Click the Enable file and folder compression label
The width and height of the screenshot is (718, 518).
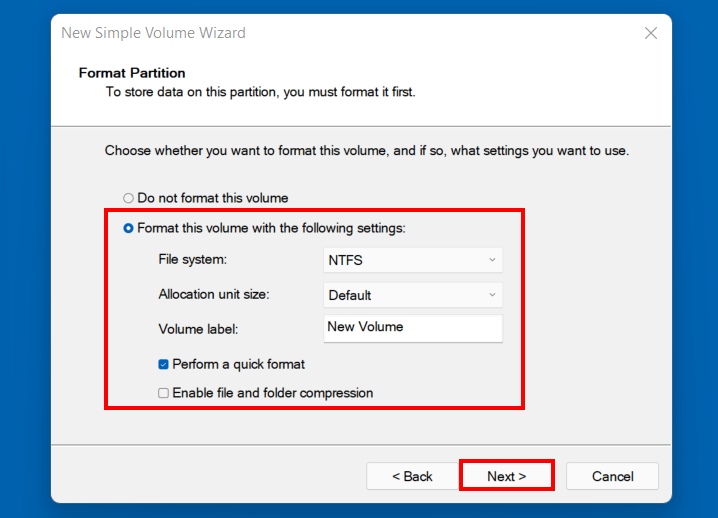point(272,393)
